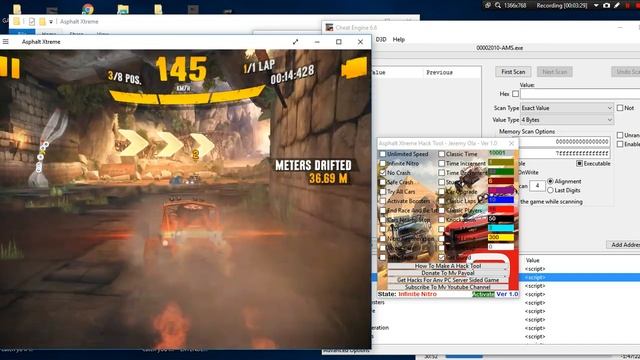
Task: Enable the Safe Crash checkbox
Action: (x=382, y=182)
